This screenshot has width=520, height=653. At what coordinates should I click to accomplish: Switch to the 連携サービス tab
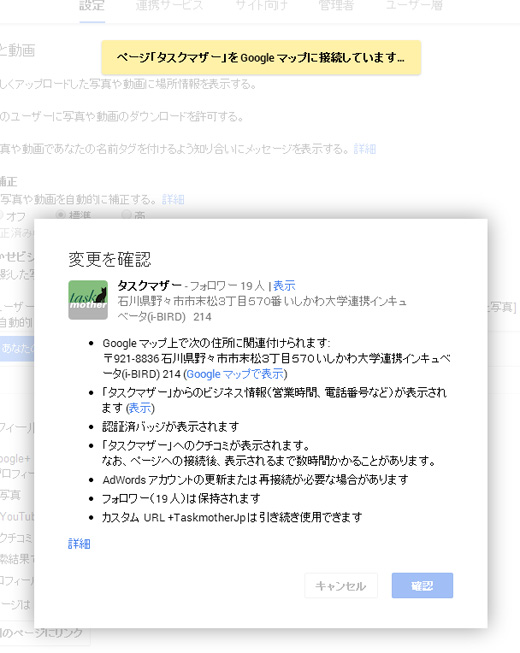tap(169, 6)
